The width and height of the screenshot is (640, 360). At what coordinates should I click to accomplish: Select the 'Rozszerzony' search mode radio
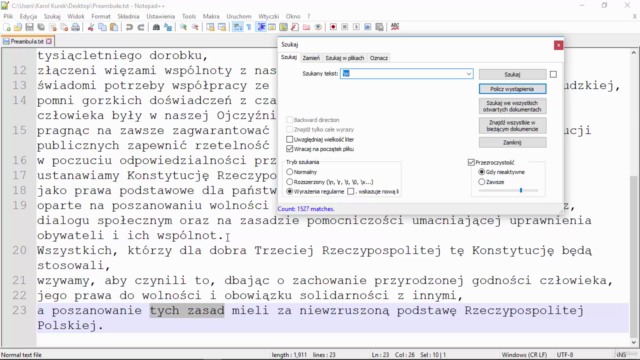point(289,182)
